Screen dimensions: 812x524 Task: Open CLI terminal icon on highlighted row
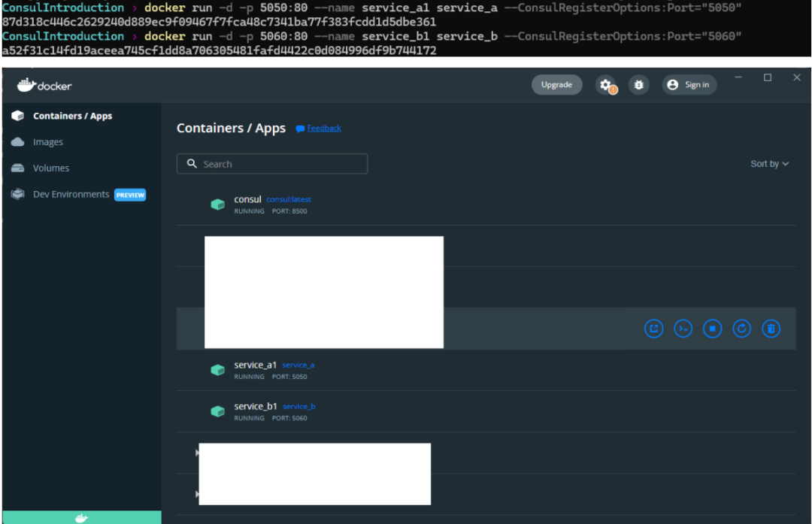pos(683,329)
